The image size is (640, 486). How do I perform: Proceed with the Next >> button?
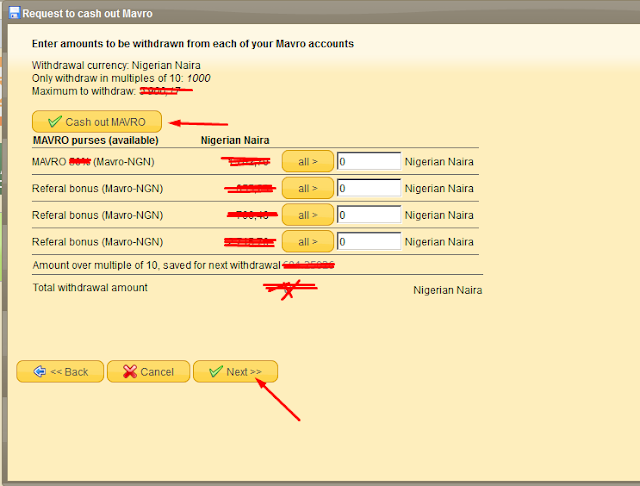236,371
